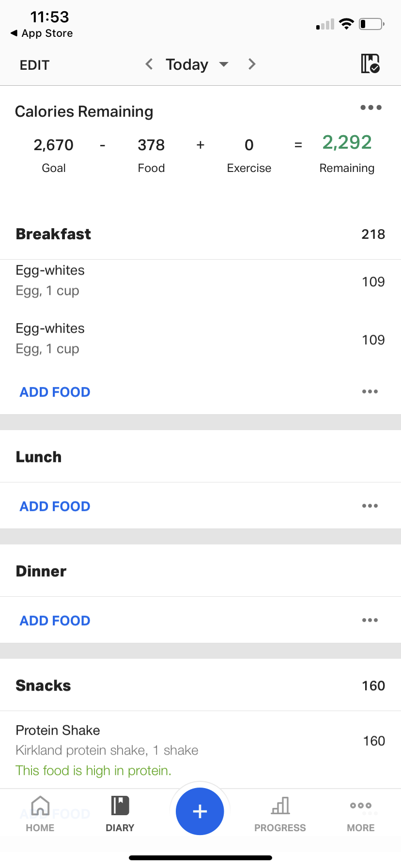Tap Breakfast section three-dot options

coord(370,391)
